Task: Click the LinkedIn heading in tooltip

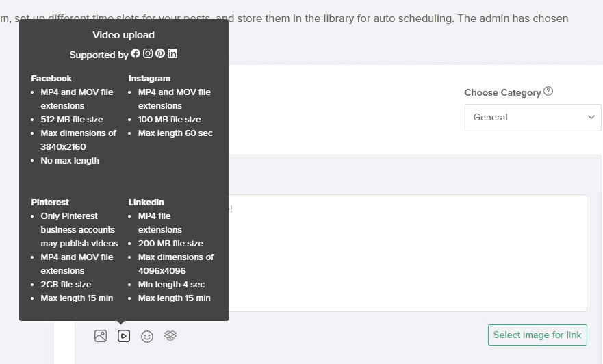Action: point(146,202)
